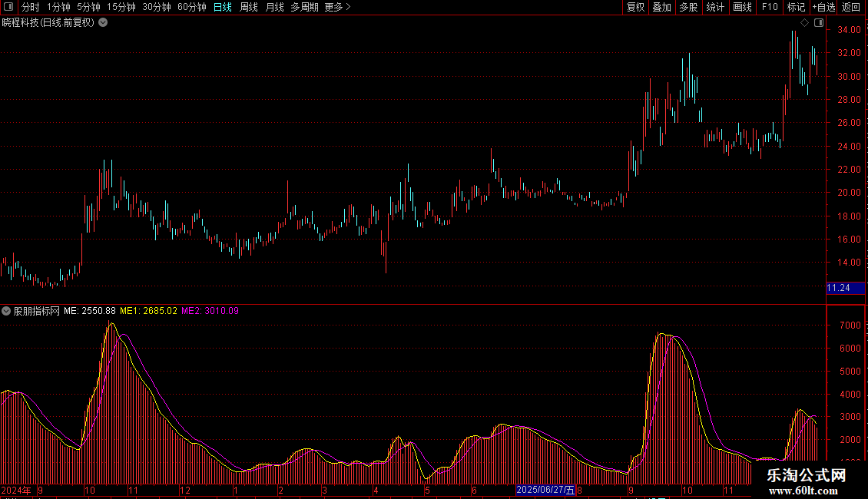Click the 返回 back button
This screenshot has height=499, width=868.
coord(851,7)
